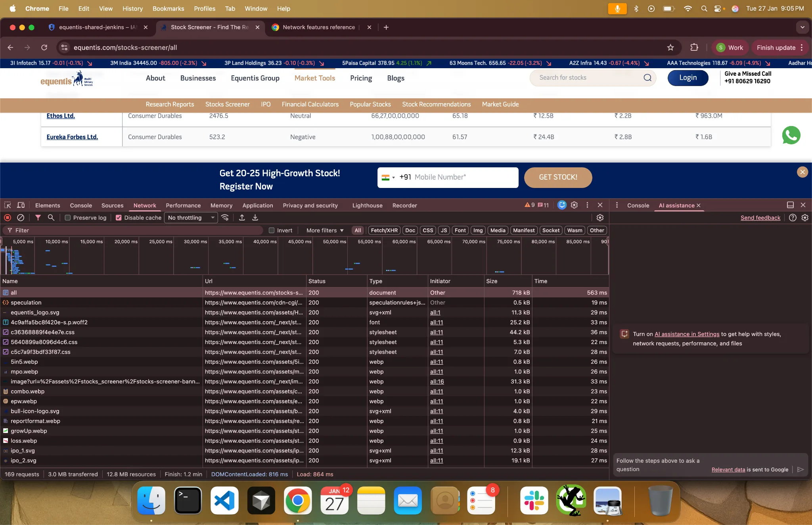Bookmark this page with star icon
The width and height of the screenshot is (812, 525).
[x=670, y=48]
